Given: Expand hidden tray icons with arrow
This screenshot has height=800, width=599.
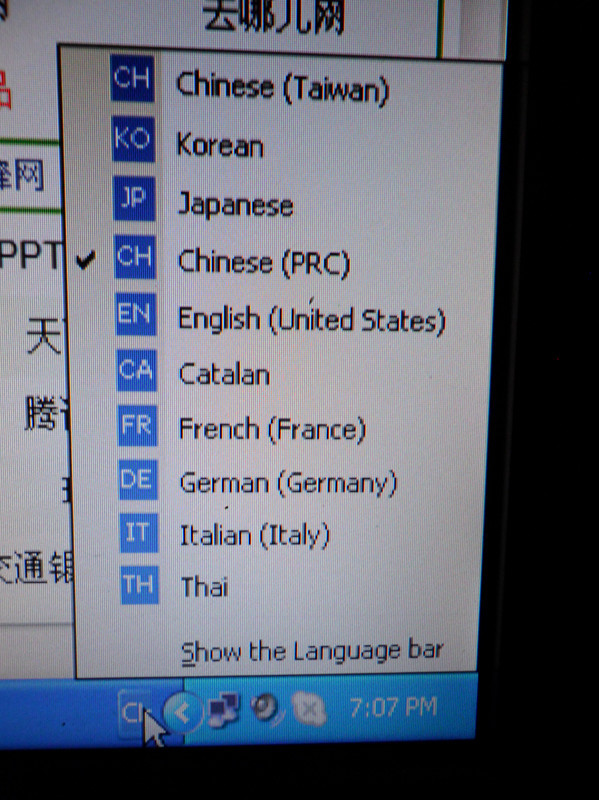Looking at the screenshot, I should click(183, 712).
